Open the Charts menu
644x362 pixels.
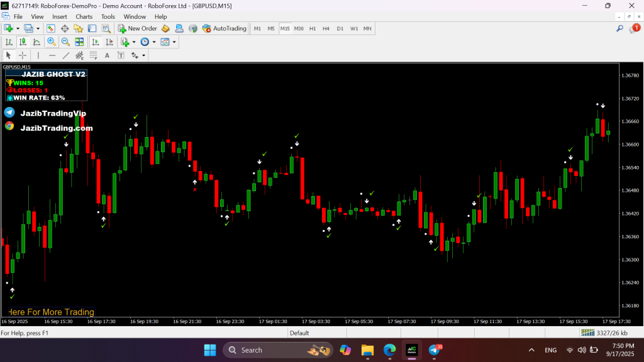(x=84, y=16)
